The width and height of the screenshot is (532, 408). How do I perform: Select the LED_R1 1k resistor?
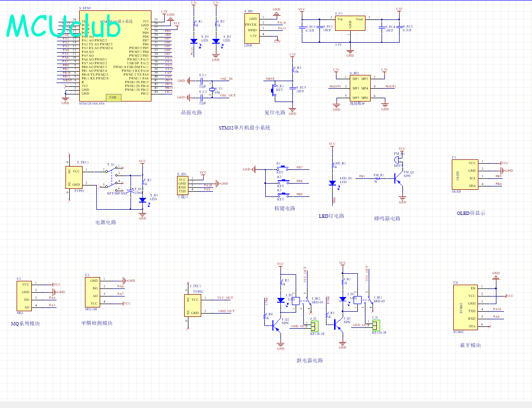(x=333, y=166)
